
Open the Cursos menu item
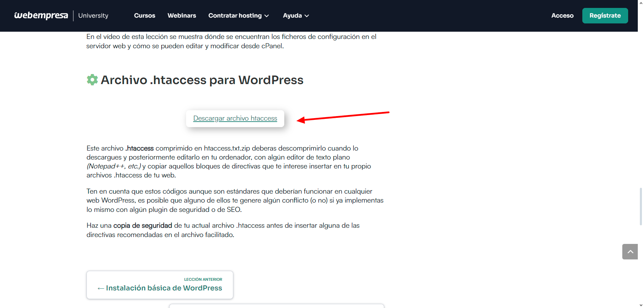click(144, 16)
